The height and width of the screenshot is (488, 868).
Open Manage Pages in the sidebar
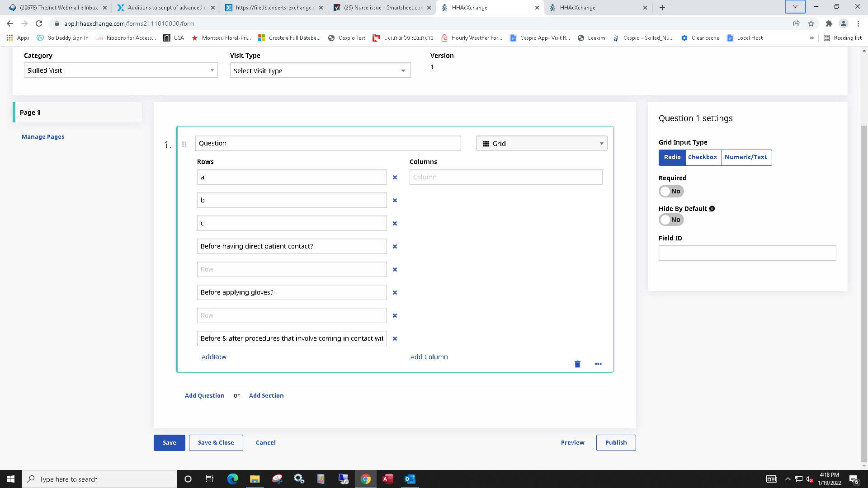(43, 136)
